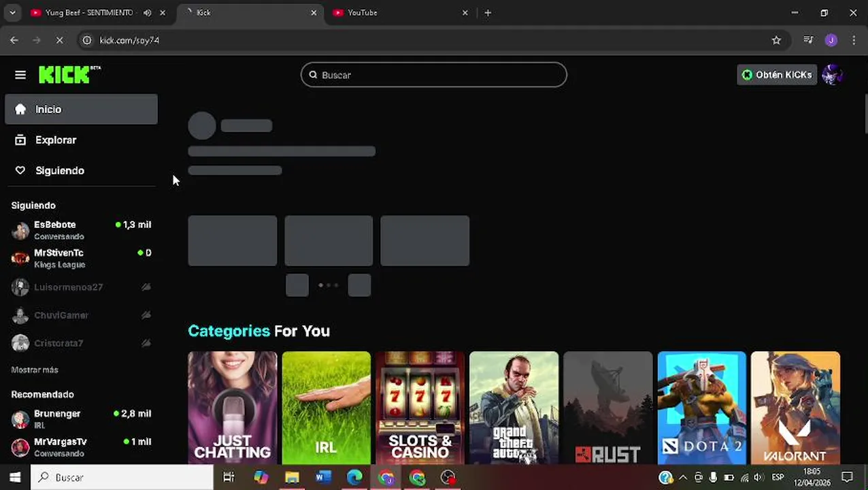Open Explorar in the sidebar
The height and width of the screenshot is (490, 868).
pyautogui.click(x=81, y=140)
